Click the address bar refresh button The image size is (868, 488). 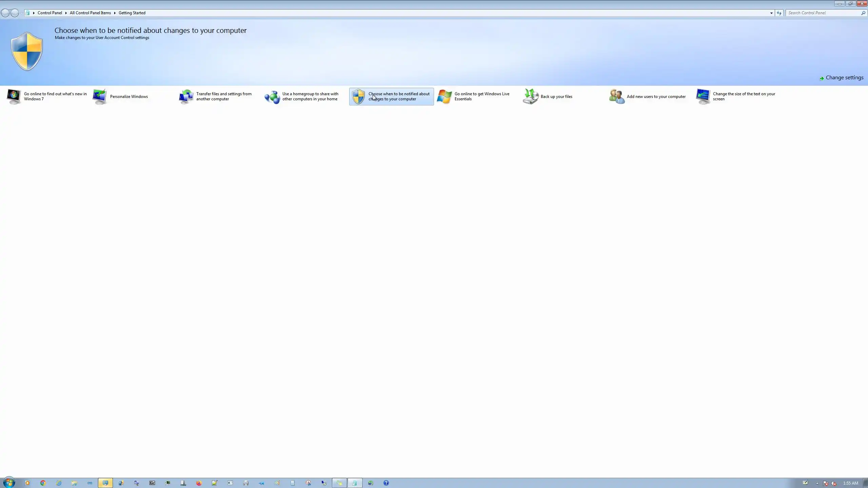779,13
